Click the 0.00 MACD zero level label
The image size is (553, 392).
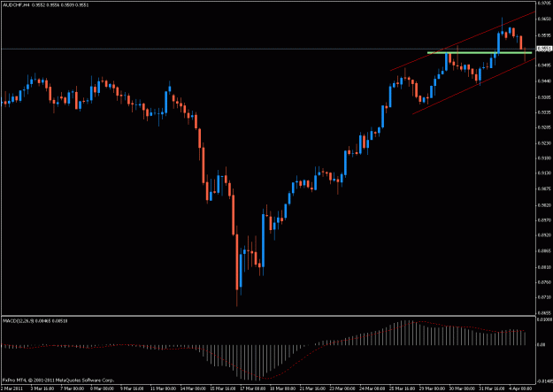(x=541, y=344)
